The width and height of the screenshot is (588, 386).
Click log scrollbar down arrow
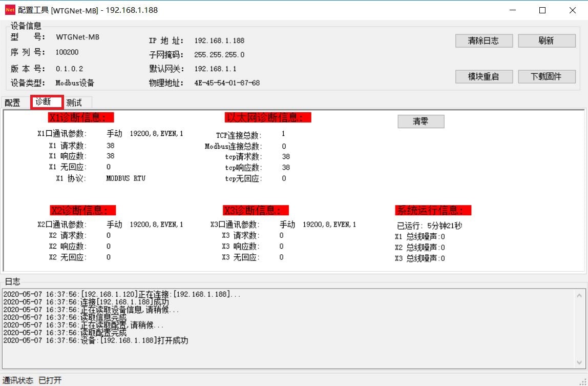pos(580,363)
